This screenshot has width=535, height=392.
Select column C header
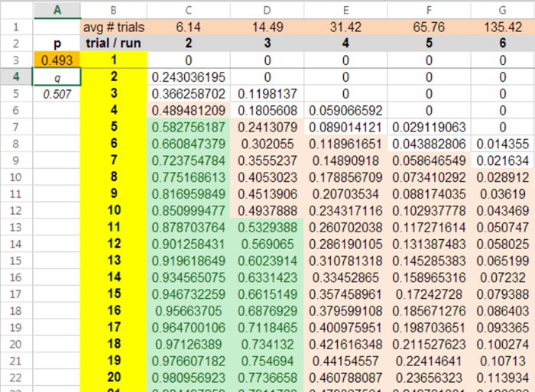188,9
